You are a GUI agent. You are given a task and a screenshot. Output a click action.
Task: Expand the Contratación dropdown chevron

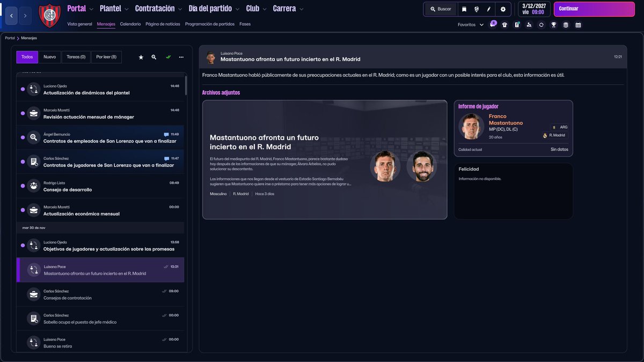point(180,9)
